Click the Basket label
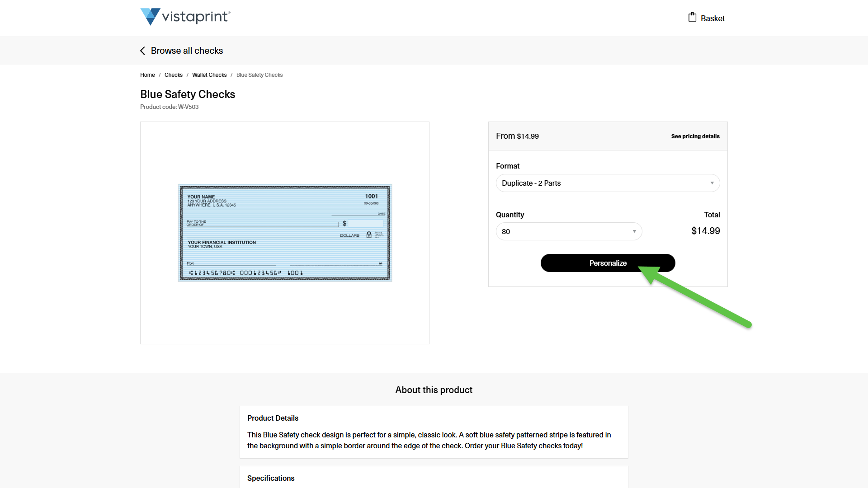 pyautogui.click(x=713, y=19)
